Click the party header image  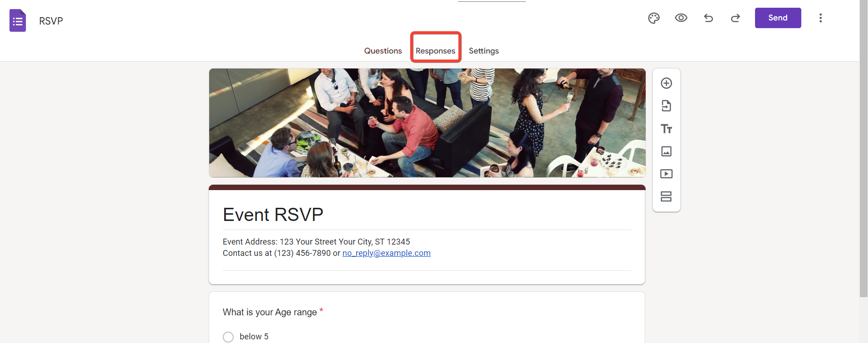[x=427, y=123]
